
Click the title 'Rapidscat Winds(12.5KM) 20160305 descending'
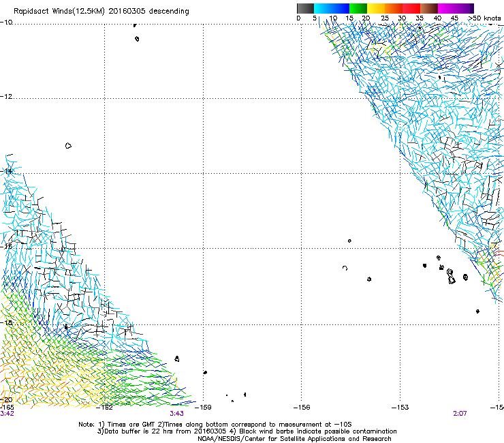pyautogui.click(x=101, y=12)
